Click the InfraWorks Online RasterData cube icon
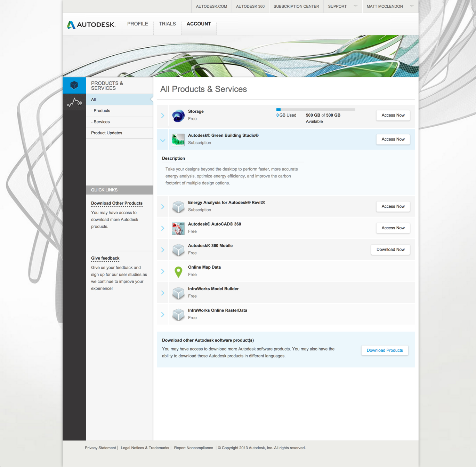The height and width of the screenshot is (467, 476). click(178, 315)
